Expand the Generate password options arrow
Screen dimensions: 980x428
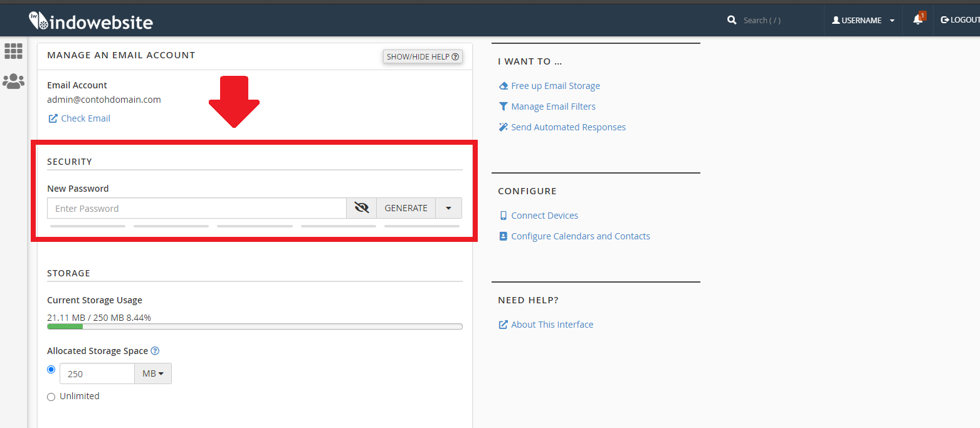tap(448, 208)
